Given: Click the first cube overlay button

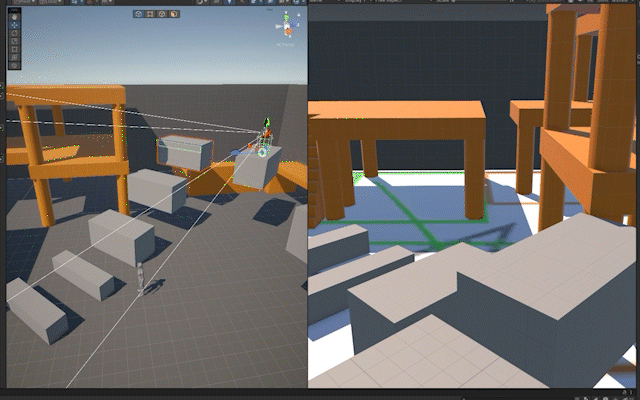Looking at the screenshot, I should click(x=138, y=14).
